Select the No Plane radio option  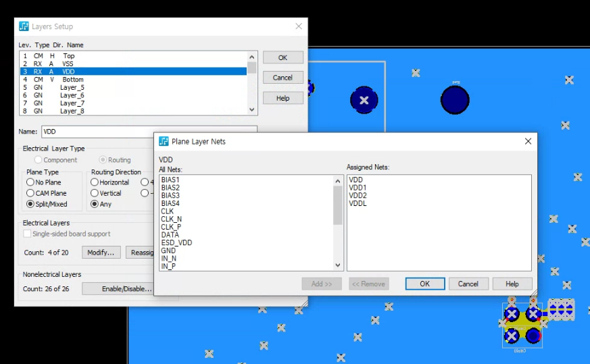coord(30,182)
